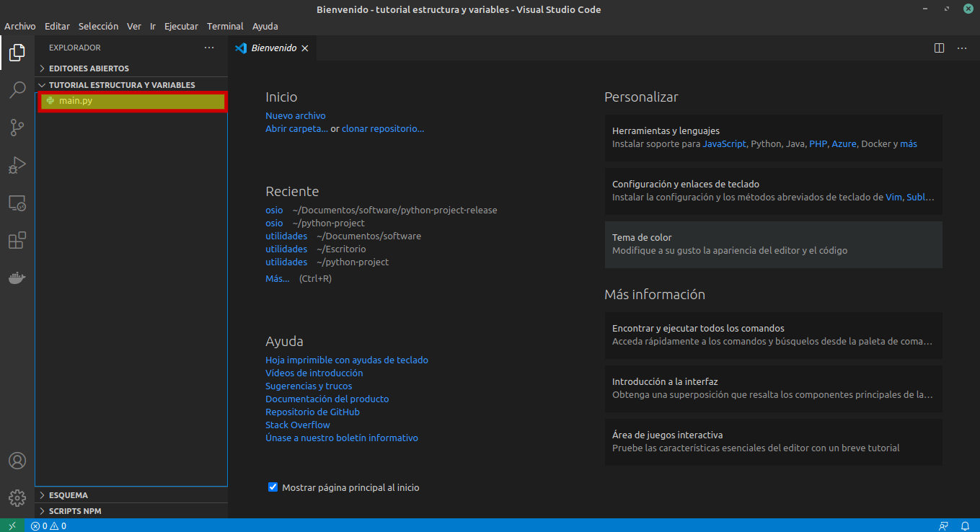Split the editor to the right
Image resolution: width=980 pixels, height=532 pixels.
point(940,48)
